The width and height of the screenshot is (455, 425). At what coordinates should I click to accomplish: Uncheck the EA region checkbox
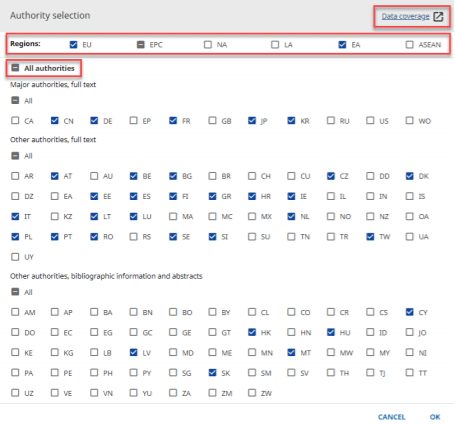tap(342, 44)
